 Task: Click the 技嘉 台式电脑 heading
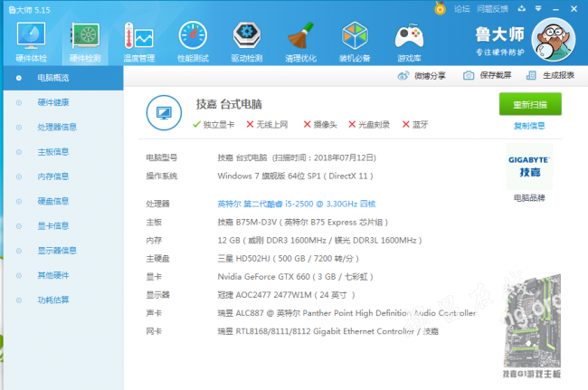point(229,104)
